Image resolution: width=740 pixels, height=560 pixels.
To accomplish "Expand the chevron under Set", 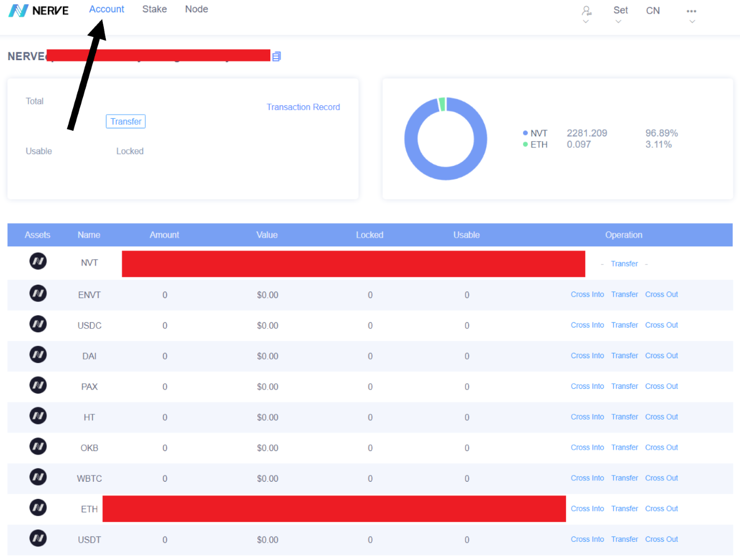I will pyautogui.click(x=618, y=22).
